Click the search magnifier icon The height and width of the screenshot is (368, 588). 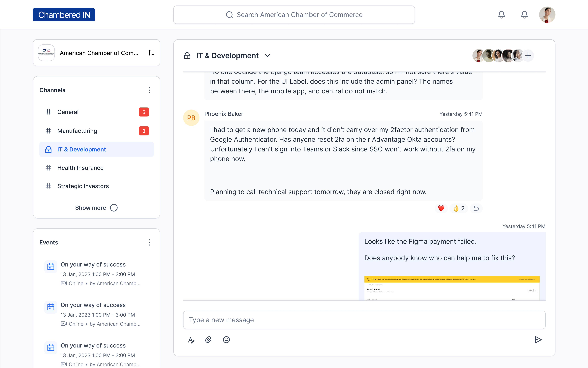[x=229, y=15]
